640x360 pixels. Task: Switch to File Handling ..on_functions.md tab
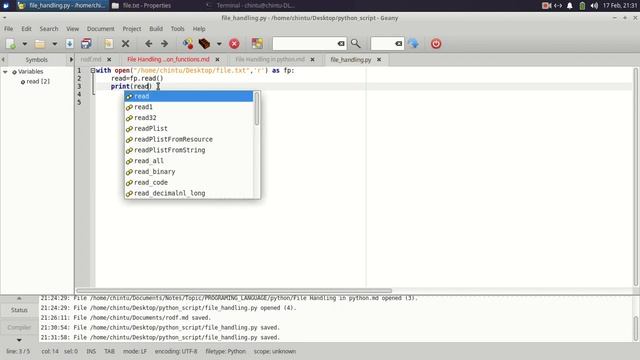[x=168, y=60]
